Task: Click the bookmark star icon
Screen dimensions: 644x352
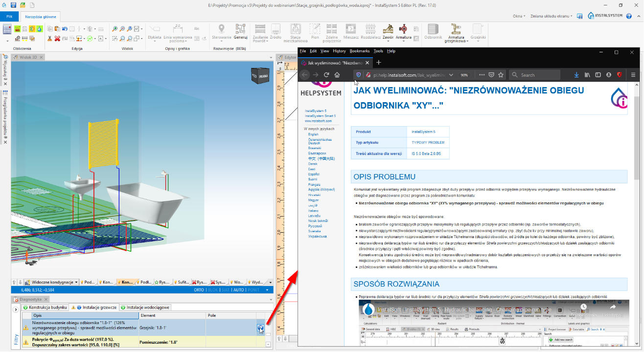Action: pyautogui.click(x=501, y=75)
